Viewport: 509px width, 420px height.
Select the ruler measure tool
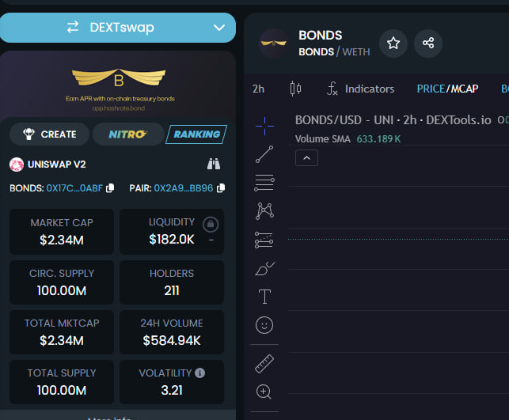click(264, 364)
